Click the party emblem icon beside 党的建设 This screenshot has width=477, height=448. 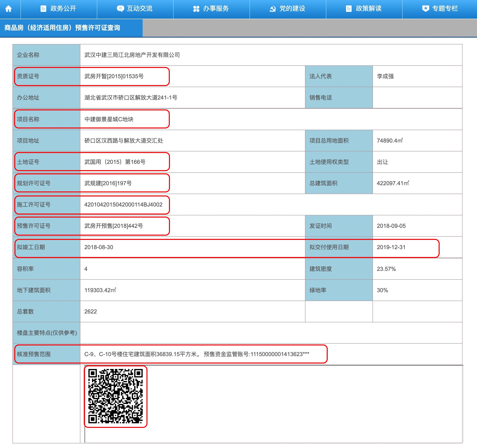[272, 9]
